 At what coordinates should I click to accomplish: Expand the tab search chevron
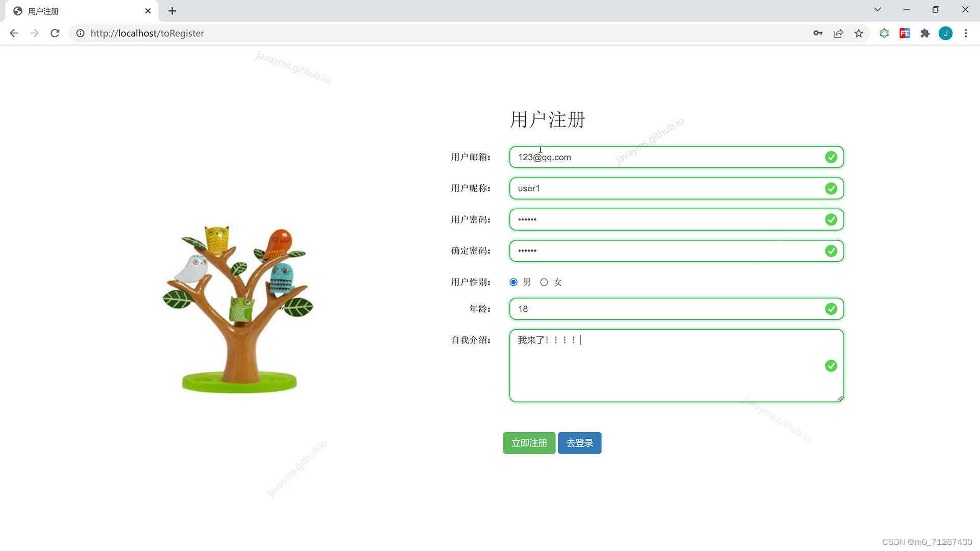877,10
